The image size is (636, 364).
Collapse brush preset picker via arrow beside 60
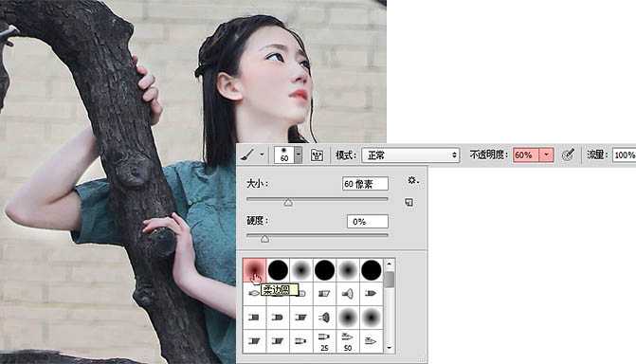pyautogui.click(x=299, y=155)
